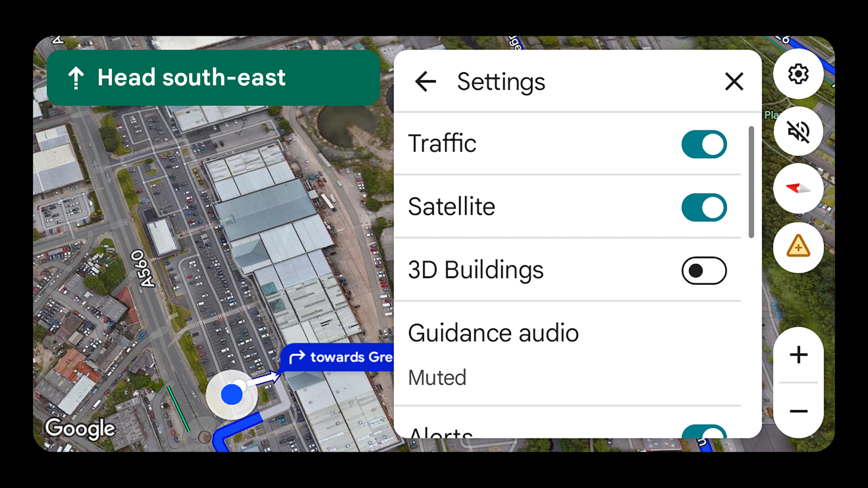Select the 'towards Gre...' turn label on map
This screenshot has width=868, height=488.
coord(343,357)
